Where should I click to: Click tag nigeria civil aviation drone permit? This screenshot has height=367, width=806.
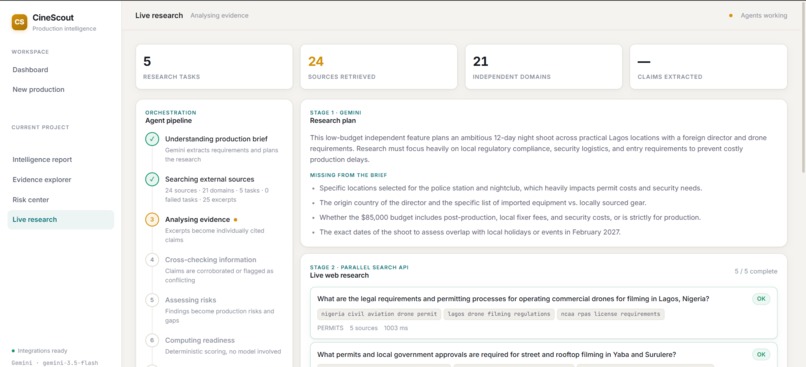click(379, 314)
